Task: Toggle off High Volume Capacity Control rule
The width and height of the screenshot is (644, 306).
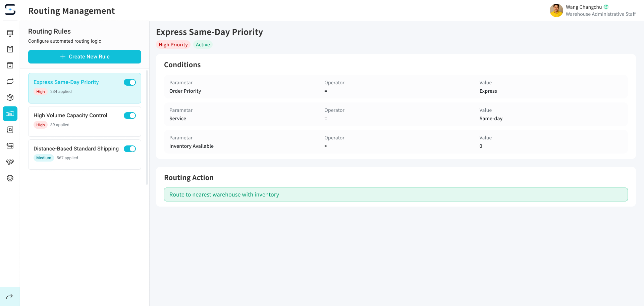Action: [130, 116]
